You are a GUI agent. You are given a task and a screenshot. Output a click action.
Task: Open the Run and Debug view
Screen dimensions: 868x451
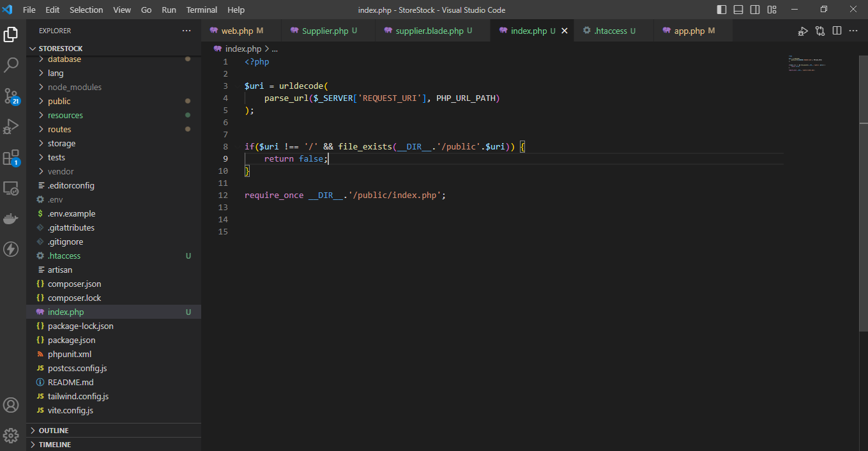click(x=11, y=126)
